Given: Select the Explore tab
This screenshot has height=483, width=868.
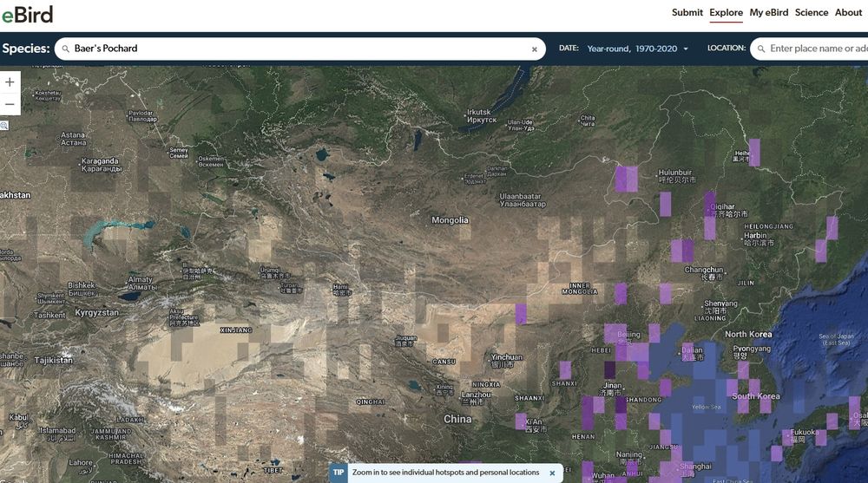Looking at the screenshot, I should click(726, 12).
